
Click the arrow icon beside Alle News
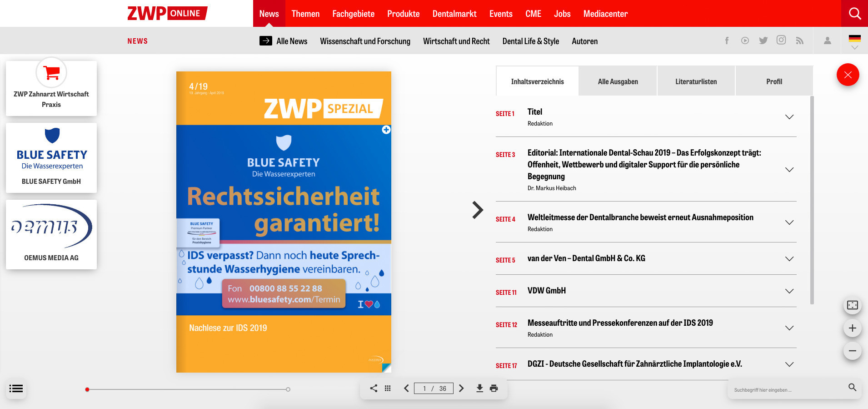[x=266, y=40]
